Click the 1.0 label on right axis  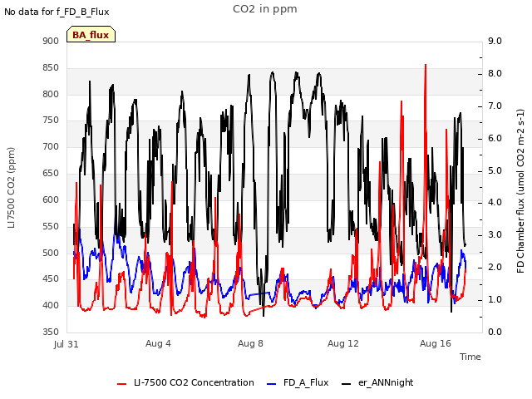click(495, 299)
